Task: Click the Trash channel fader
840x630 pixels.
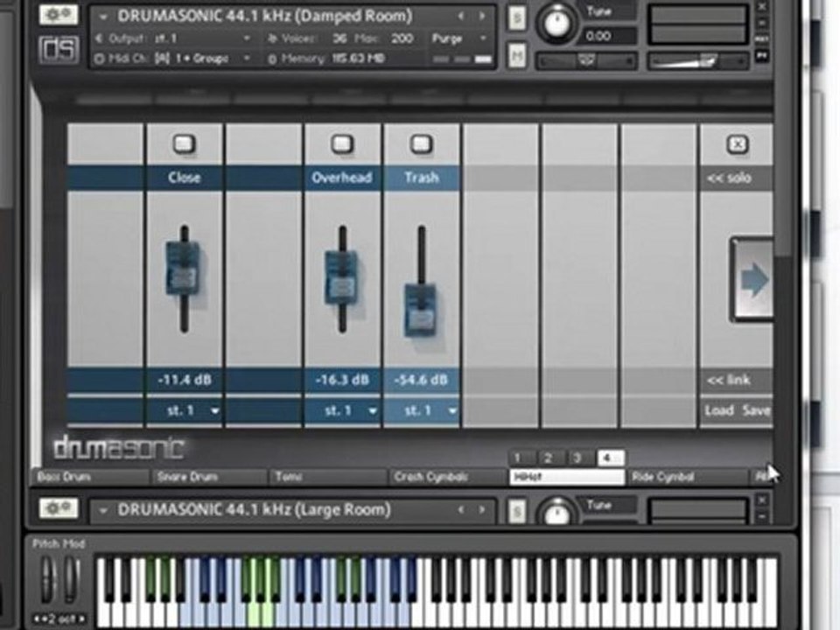Action: [x=421, y=311]
